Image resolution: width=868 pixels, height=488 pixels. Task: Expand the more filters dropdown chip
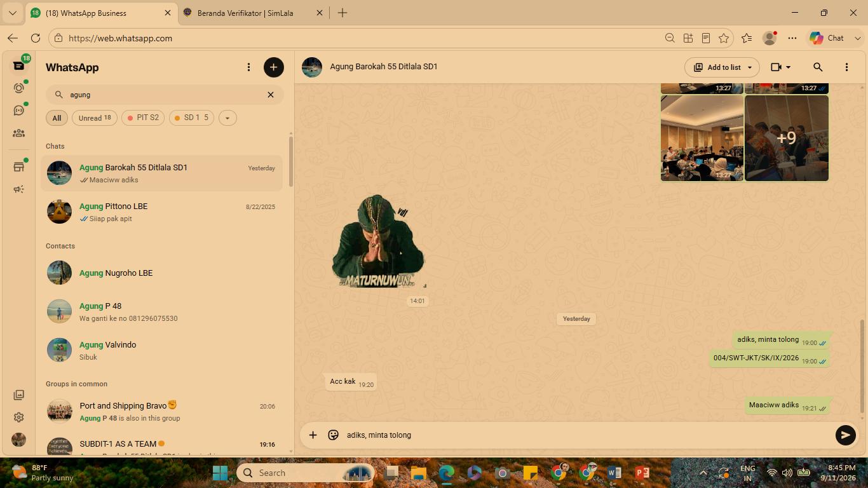tap(227, 118)
